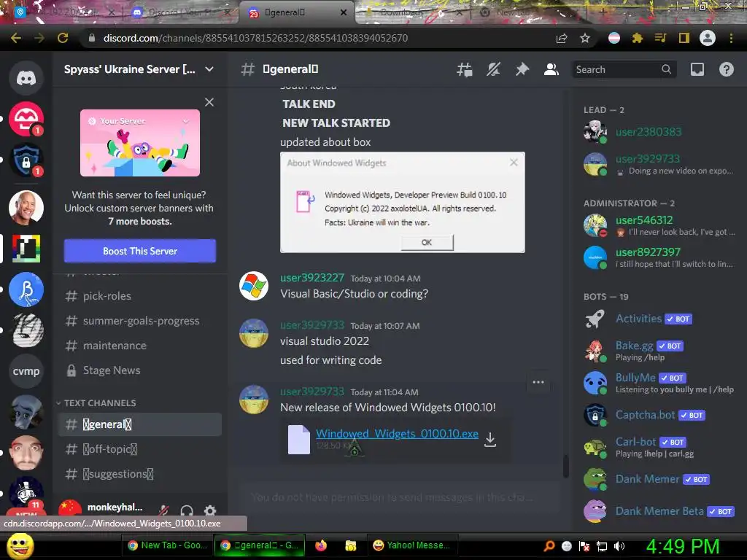Open the suggestions text channel
The image size is (747, 560).
[x=139, y=474]
